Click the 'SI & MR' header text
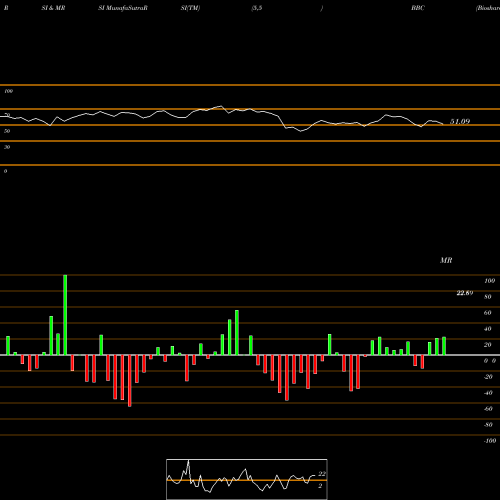500x500 pixels. click(x=53, y=8)
